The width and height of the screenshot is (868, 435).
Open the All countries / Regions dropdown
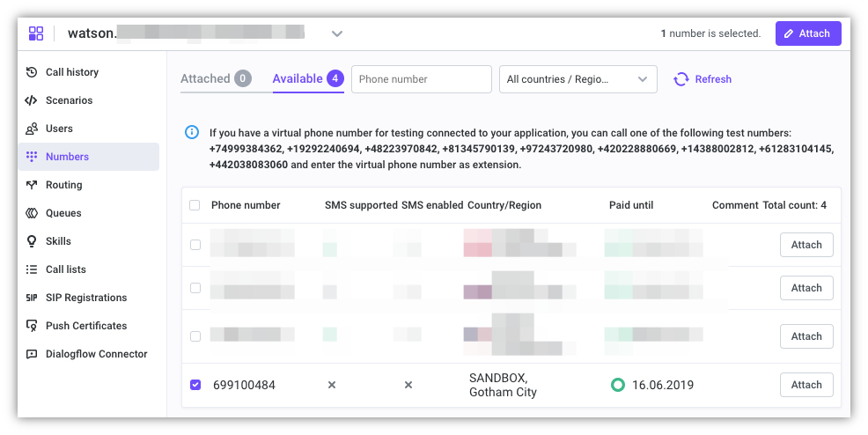(577, 79)
